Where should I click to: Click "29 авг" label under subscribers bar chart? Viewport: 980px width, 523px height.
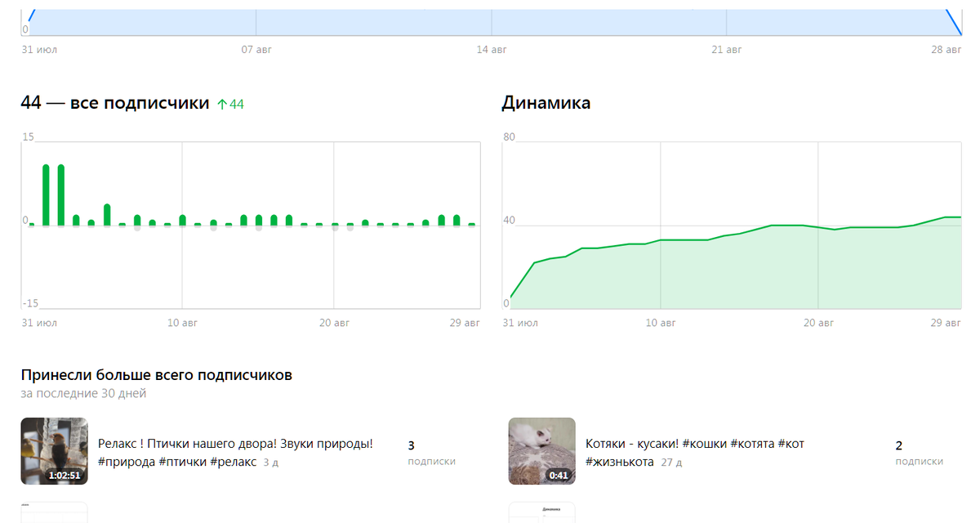click(x=465, y=323)
